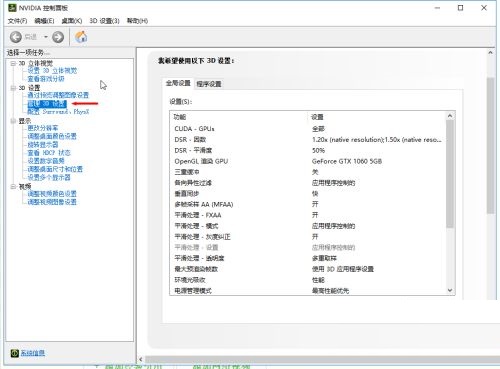Click the 设置 column header

[x=317, y=117]
